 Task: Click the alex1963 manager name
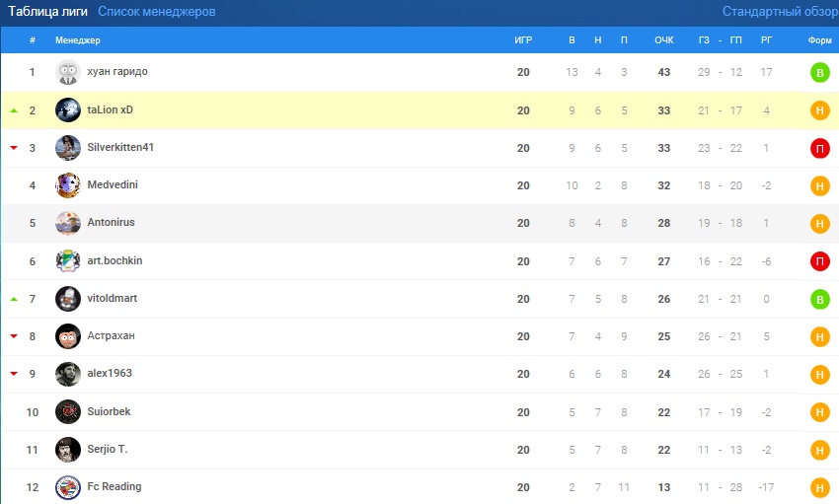point(109,374)
